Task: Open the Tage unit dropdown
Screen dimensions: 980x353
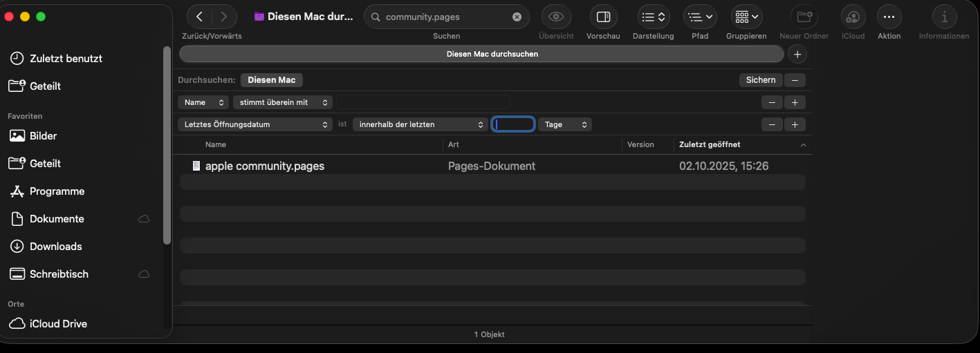Action: [x=564, y=124]
